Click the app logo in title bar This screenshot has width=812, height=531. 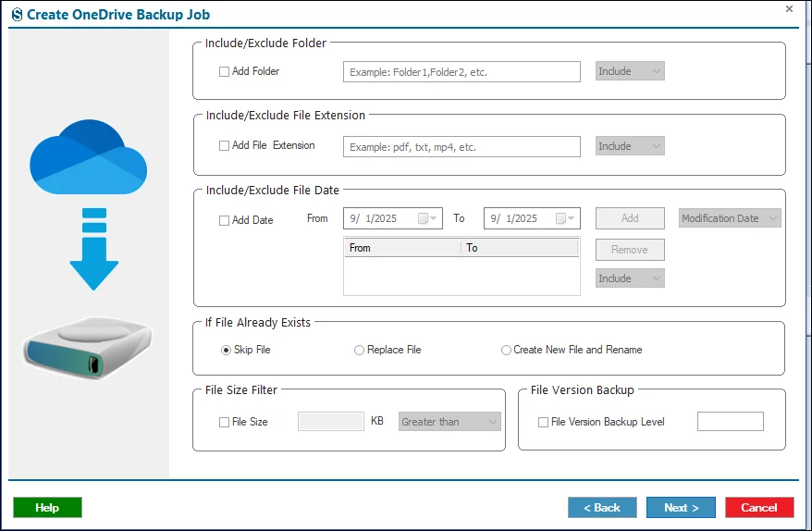(x=17, y=15)
